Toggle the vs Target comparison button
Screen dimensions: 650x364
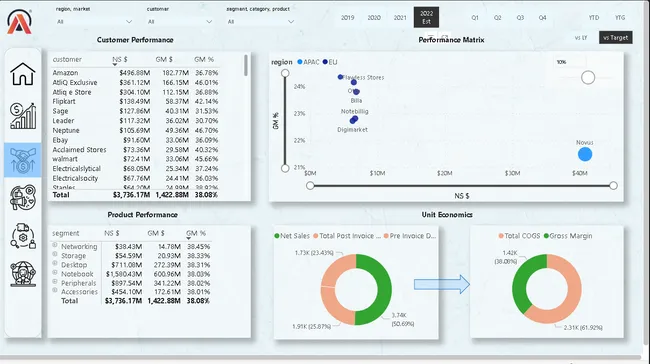(616, 38)
